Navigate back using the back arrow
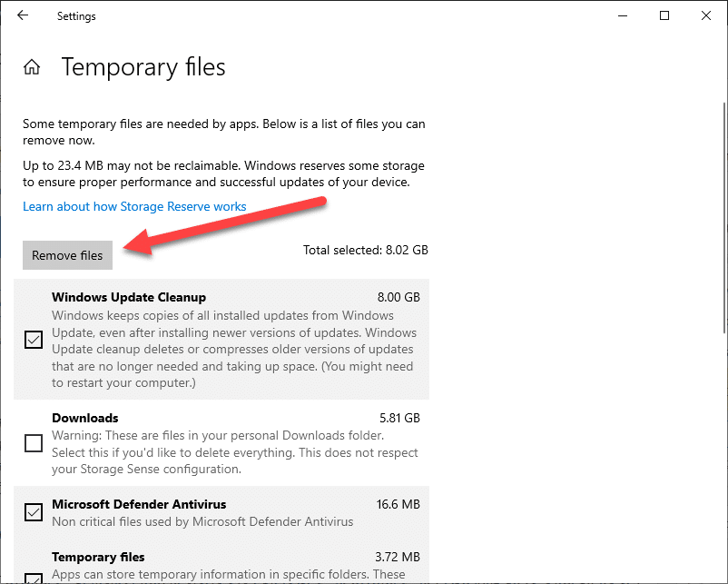 click(x=22, y=15)
